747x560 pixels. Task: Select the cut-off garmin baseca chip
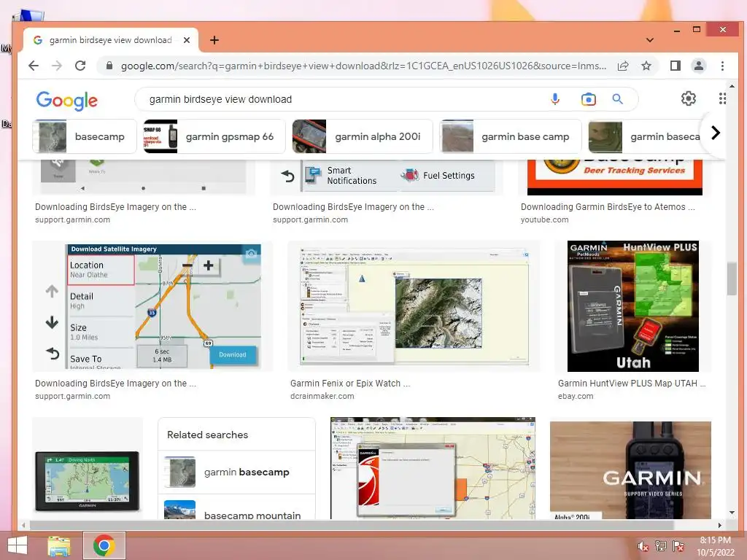[x=645, y=136]
